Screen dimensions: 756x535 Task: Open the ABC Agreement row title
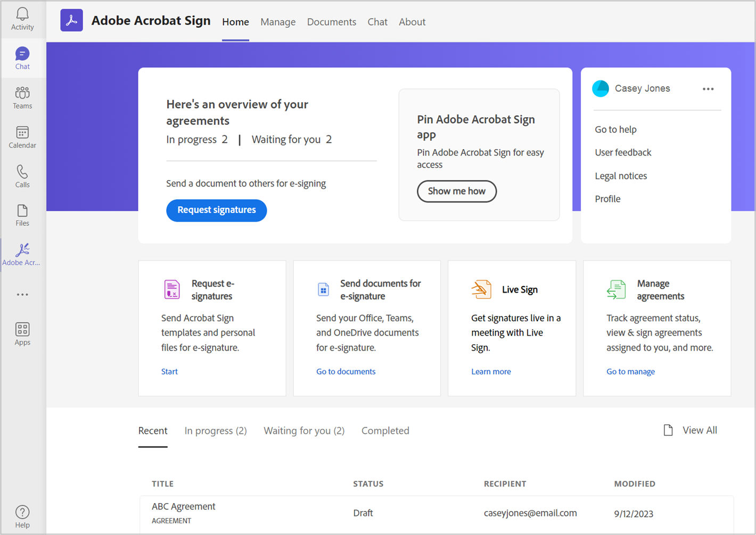click(184, 506)
